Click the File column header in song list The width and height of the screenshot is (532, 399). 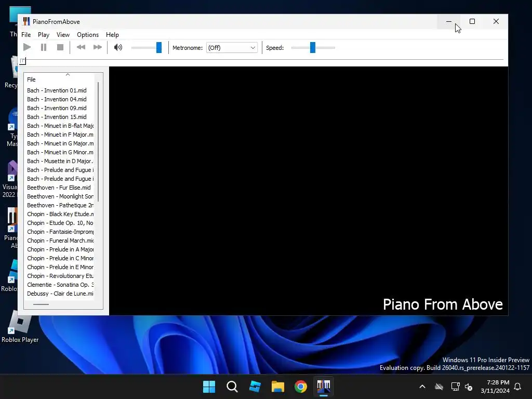(59, 79)
